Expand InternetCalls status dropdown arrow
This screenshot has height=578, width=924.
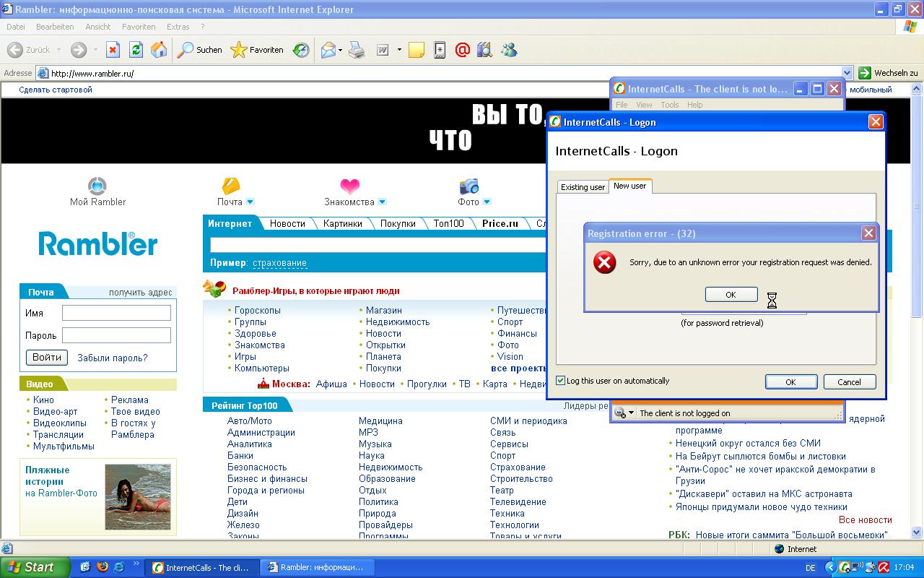tap(631, 413)
